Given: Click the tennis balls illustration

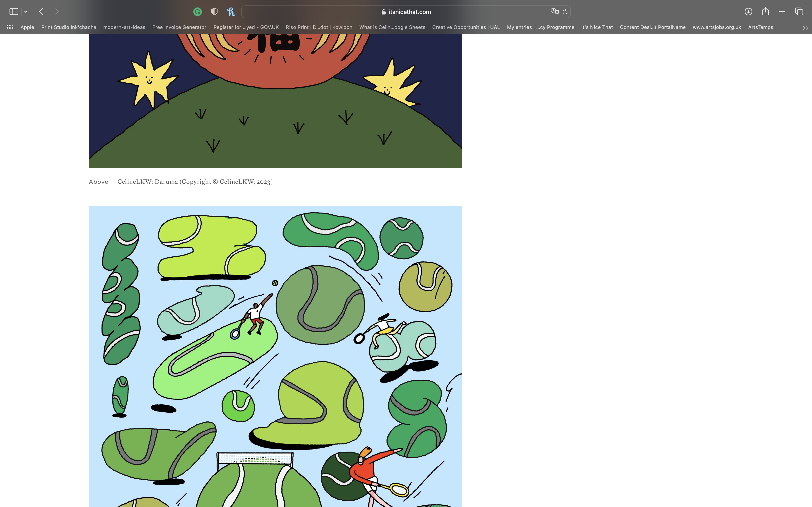Looking at the screenshot, I should point(275,355).
